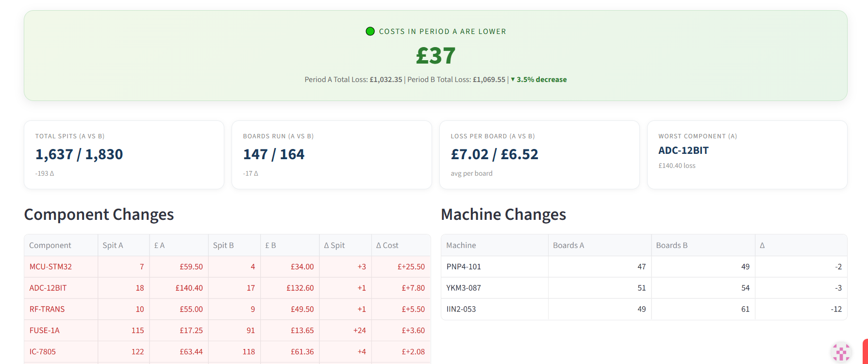This screenshot has height=364, width=868.
Task: Click the -2 delta for PNP4-101
Action: click(x=801, y=266)
